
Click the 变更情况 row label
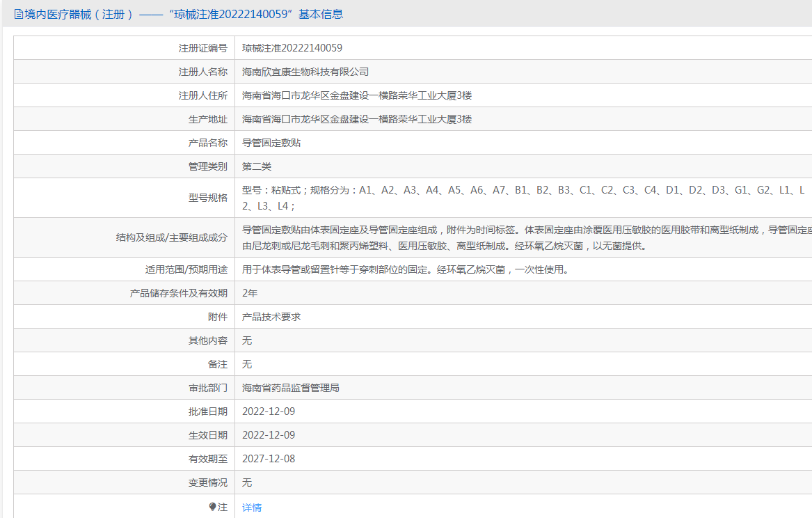tap(207, 482)
